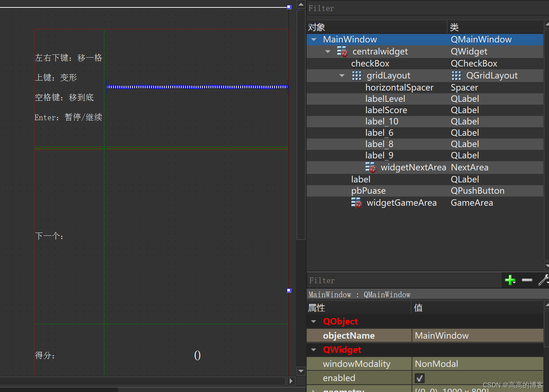Viewport: 549px width, 392px height.
Task: Click the gridLayout grid icon in object column
Action: click(x=357, y=76)
